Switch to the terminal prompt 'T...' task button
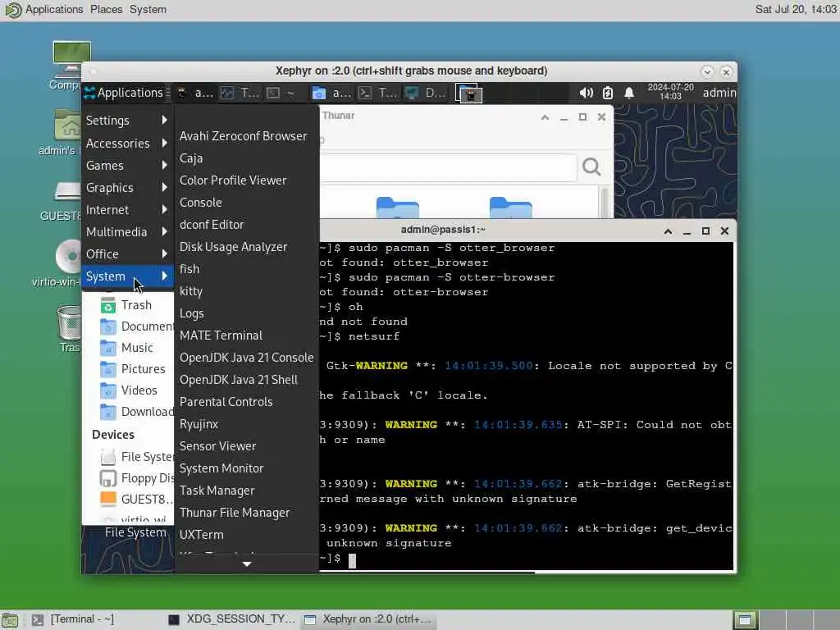Image resolution: width=840 pixels, height=630 pixels. click(377, 93)
